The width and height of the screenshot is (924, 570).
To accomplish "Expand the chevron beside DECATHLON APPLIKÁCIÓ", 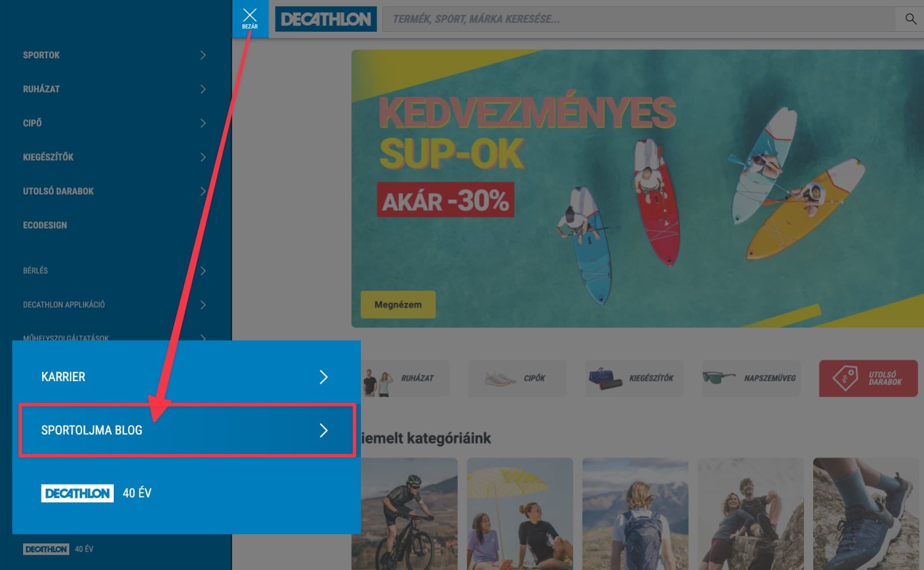I will tap(203, 304).
